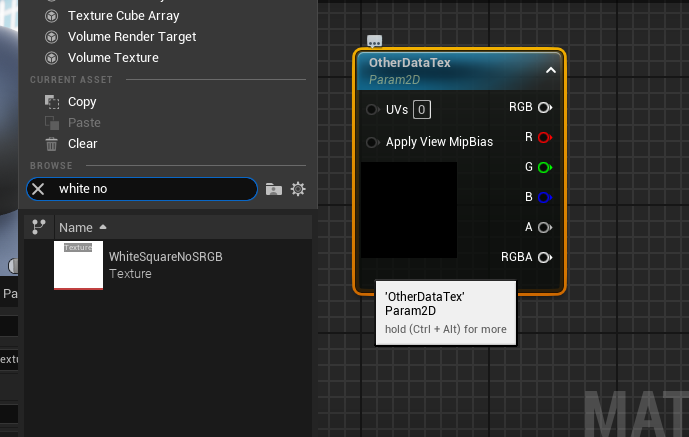
Task: Clear the 'white no' search text
Action: pyautogui.click(x=38, y=189)
